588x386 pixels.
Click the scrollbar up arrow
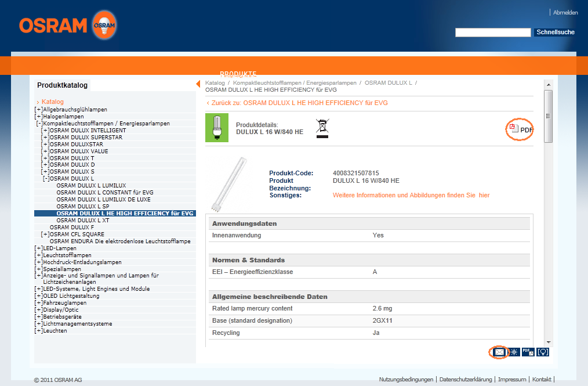(x=548, y=85)
